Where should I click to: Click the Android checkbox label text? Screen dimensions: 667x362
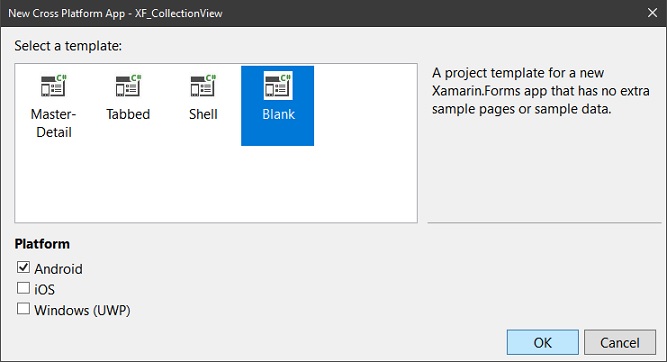[58, 269]
